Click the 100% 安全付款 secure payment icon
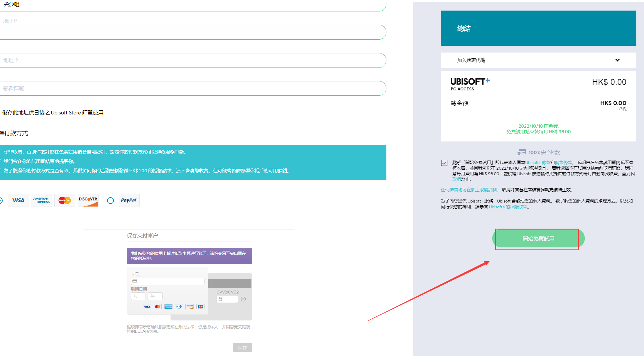Viewport: 644px width, 356px height. [521, 152]
